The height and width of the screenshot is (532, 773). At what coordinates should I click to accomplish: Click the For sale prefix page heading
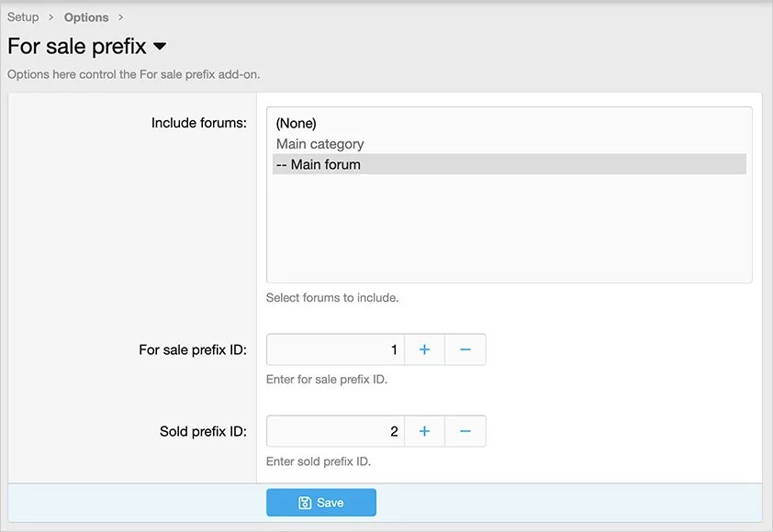pos(77,46)
